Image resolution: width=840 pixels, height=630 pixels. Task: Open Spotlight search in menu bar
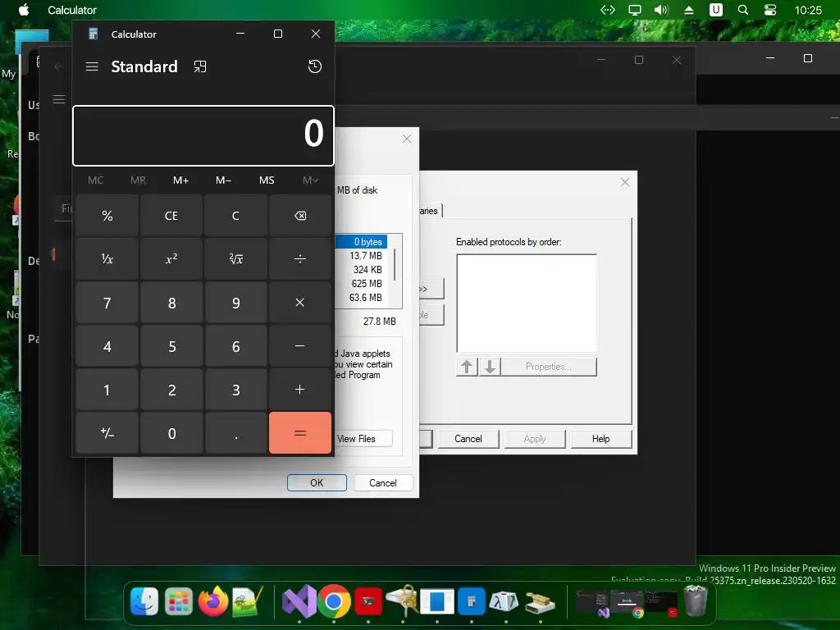click(x=742, y=10)
